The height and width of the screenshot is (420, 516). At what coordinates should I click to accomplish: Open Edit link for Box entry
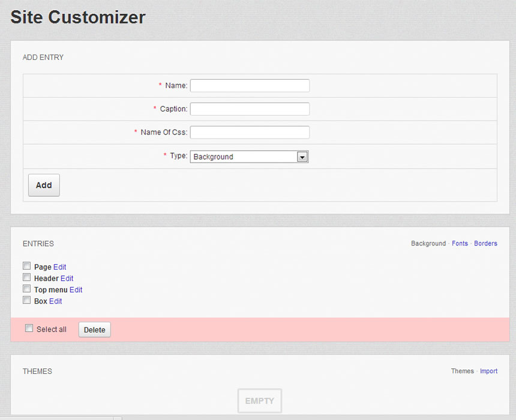click(55, 301)
